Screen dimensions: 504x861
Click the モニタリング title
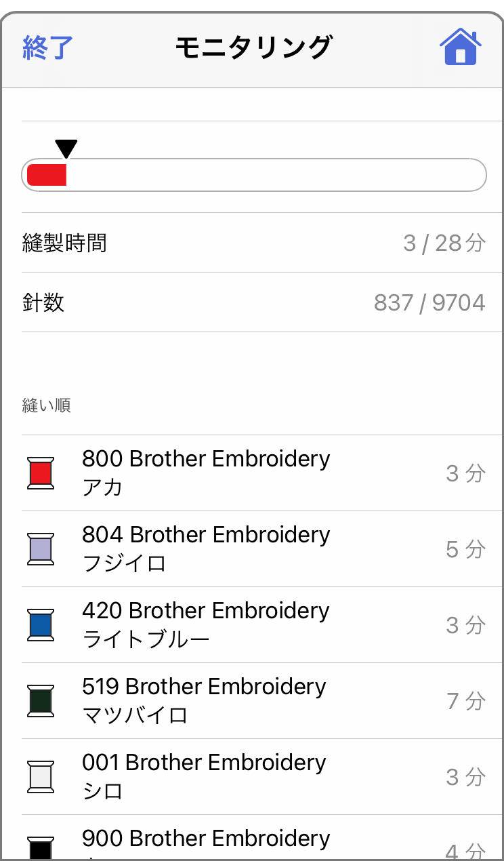(253, 48)
